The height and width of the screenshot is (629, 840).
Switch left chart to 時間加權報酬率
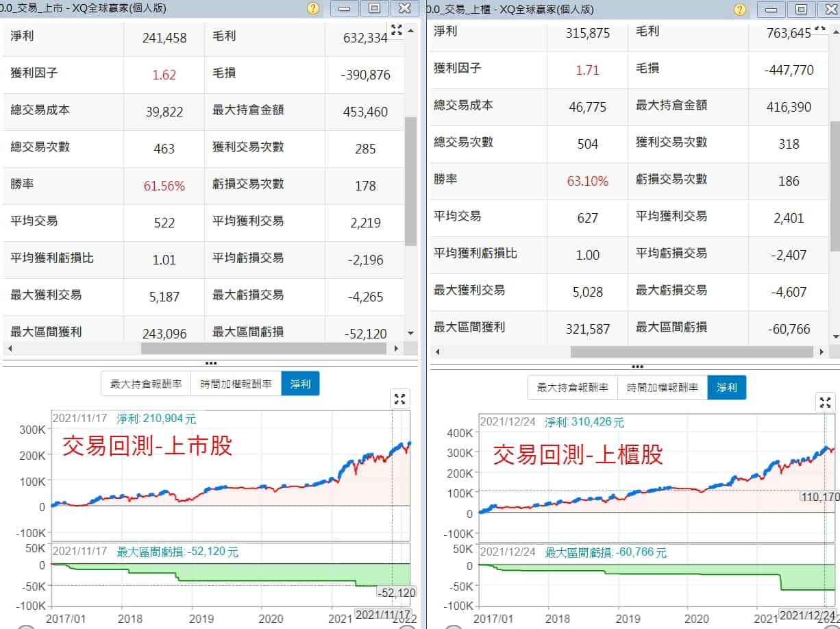[x=236, y=384]
